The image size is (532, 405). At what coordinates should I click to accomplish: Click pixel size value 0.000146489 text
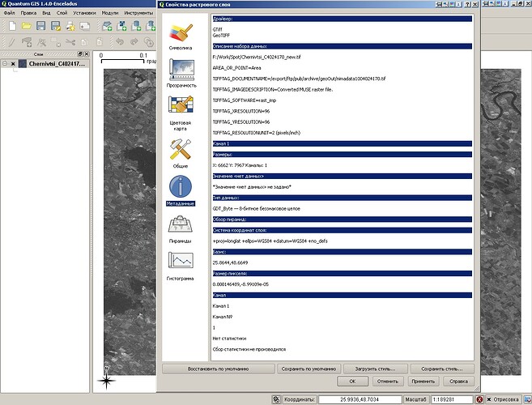(x=240, y=284)
